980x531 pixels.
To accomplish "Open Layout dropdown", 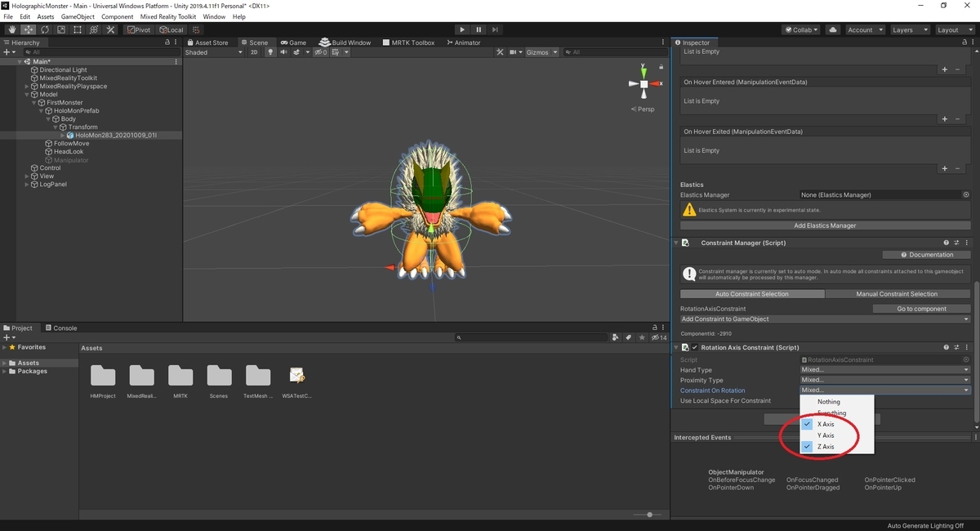I will (954, 29).
